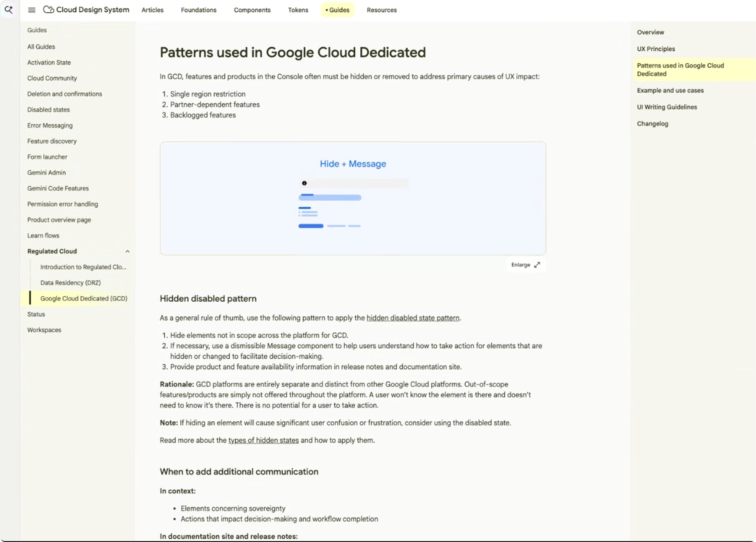Click the 'Partner-dependent features' list item

click(x=215, y=105)
